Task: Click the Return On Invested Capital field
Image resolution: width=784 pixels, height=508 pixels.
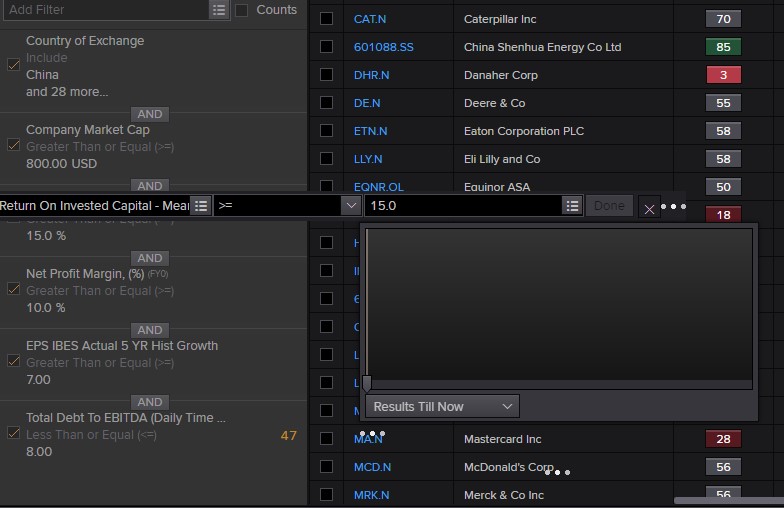Action: point(95,206)
